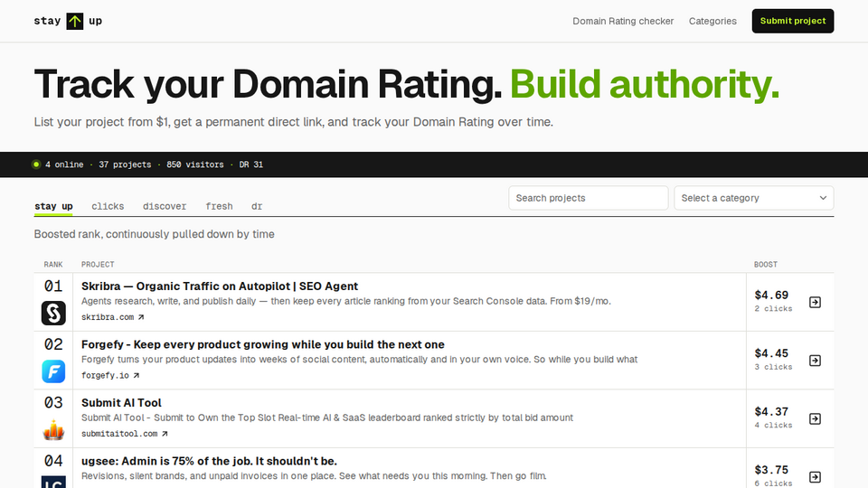
Task: Expand the Select a category dropdown
Action: (x=753, y=198)
